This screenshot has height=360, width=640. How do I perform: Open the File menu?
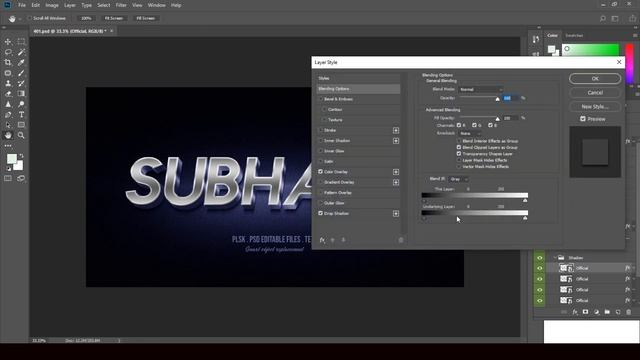point(22,5)
